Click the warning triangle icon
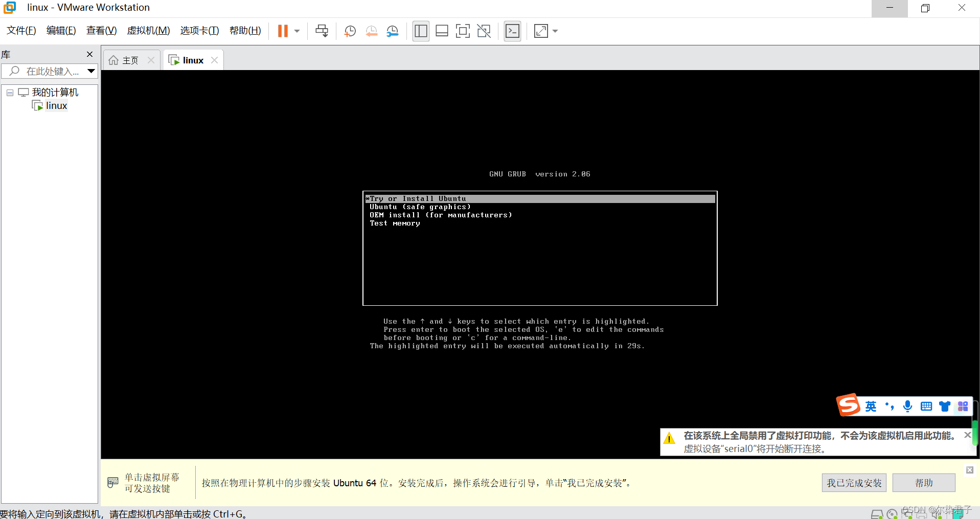Screen dimensions: 980x519 (x=669, y=438)
